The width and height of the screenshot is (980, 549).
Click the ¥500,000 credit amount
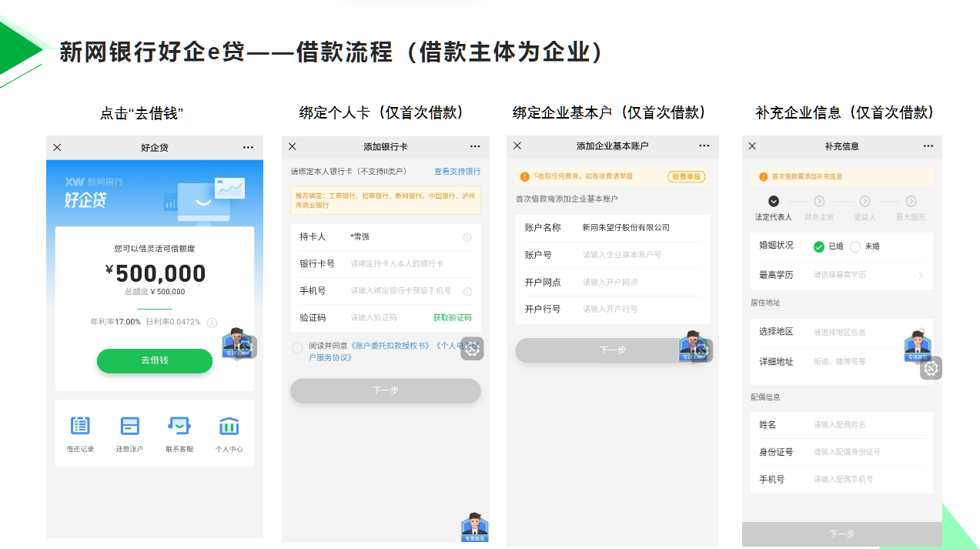click(x=156, y=273)
